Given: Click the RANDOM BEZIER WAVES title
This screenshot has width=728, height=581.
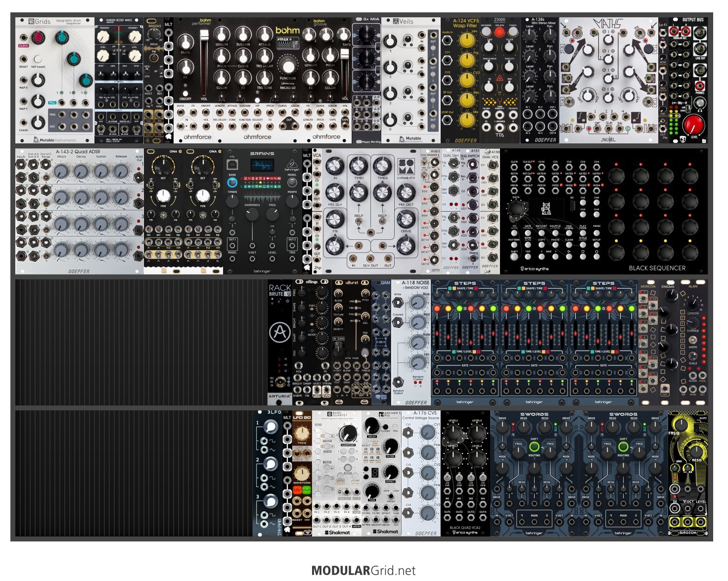Looking at the screenshot, I should click(119, 21).
